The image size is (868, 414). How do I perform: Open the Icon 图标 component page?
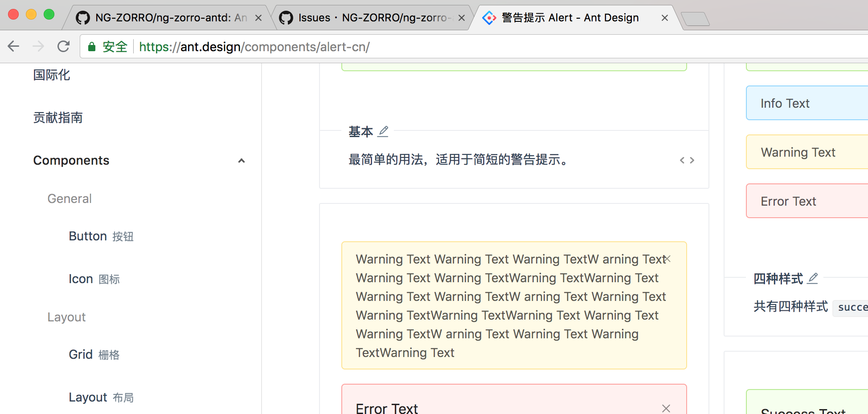point(94,279)
